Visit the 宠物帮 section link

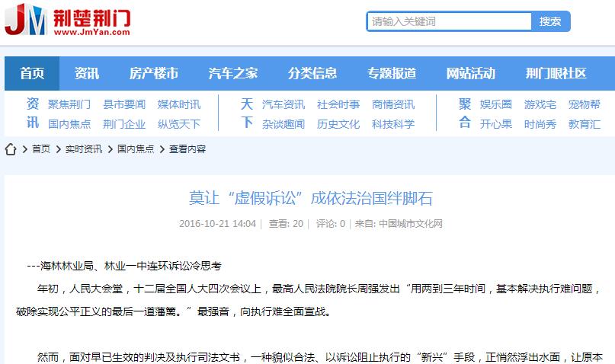(x=585, y=104)
